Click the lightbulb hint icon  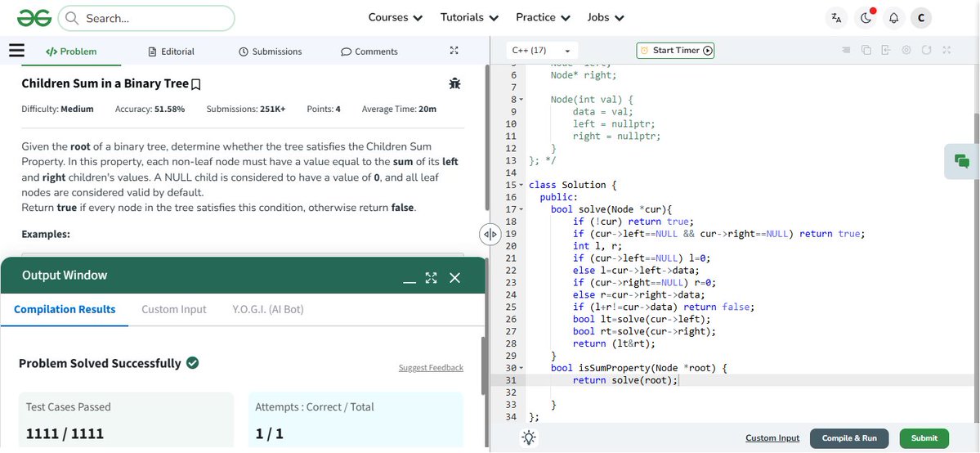tap(530, 438)
